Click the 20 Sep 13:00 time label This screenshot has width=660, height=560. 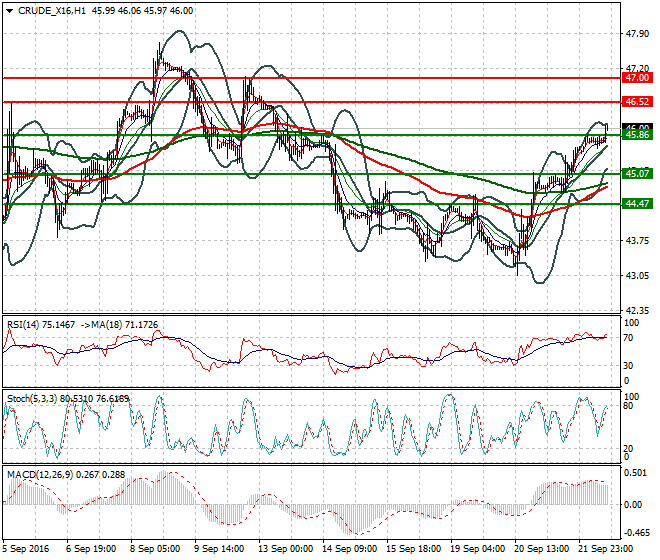540,549
